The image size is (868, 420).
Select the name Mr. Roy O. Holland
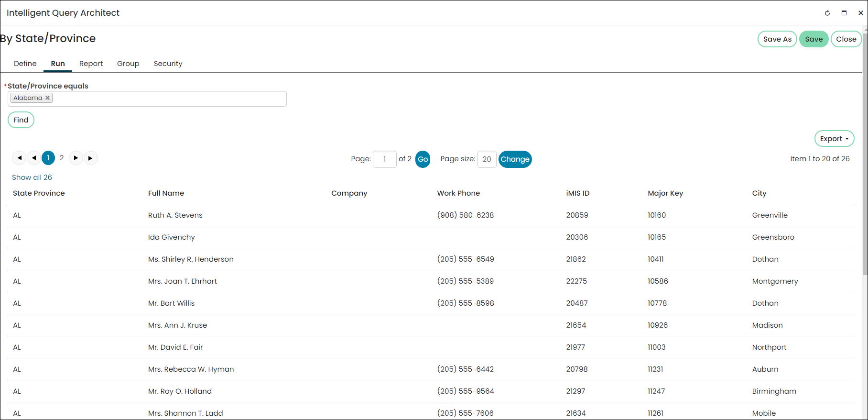180,391
